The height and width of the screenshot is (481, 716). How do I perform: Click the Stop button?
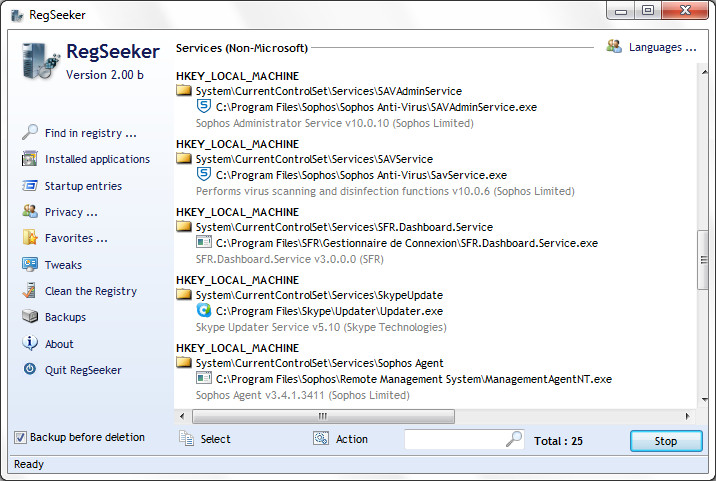[x=666, y=441]
